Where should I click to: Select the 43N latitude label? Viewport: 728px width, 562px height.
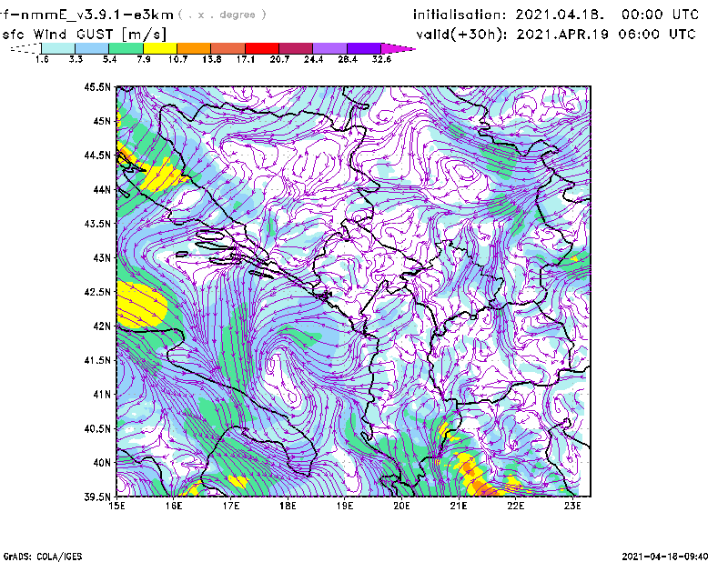click(102, 257)
